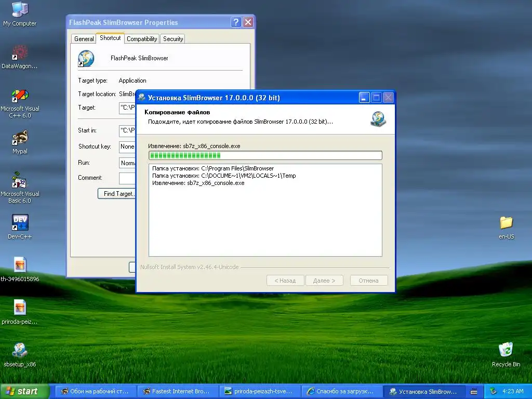
Task: Click the Назад back button
Action: coord(285,281)
